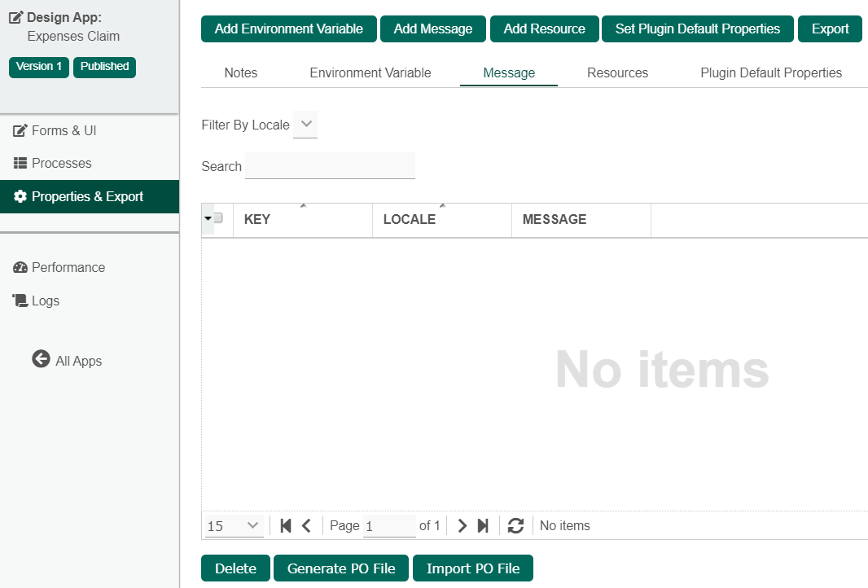
Task: Refresh the message table
Action: click(x=515, y=526)
